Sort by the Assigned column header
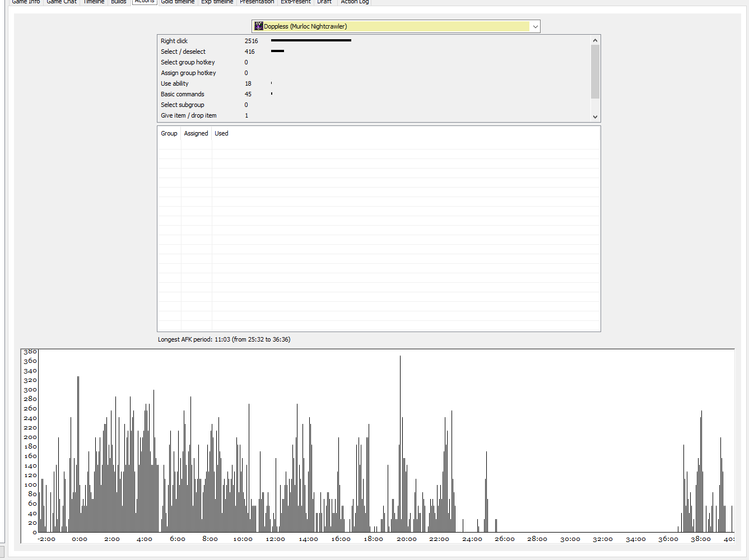The width and height of the screenshot is (749, 560). click(x=196, y=133)
